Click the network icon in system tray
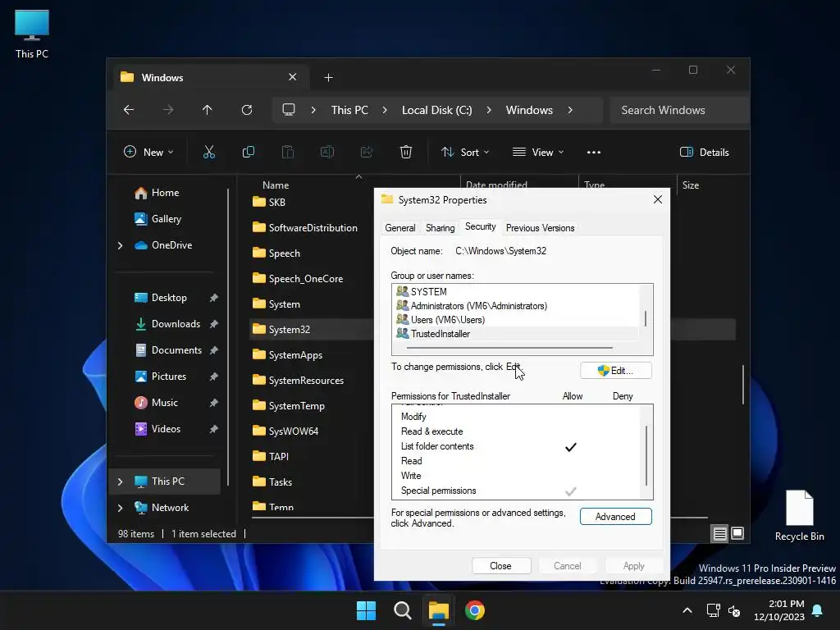Viewport: 840px width, 630px height. 713,610
